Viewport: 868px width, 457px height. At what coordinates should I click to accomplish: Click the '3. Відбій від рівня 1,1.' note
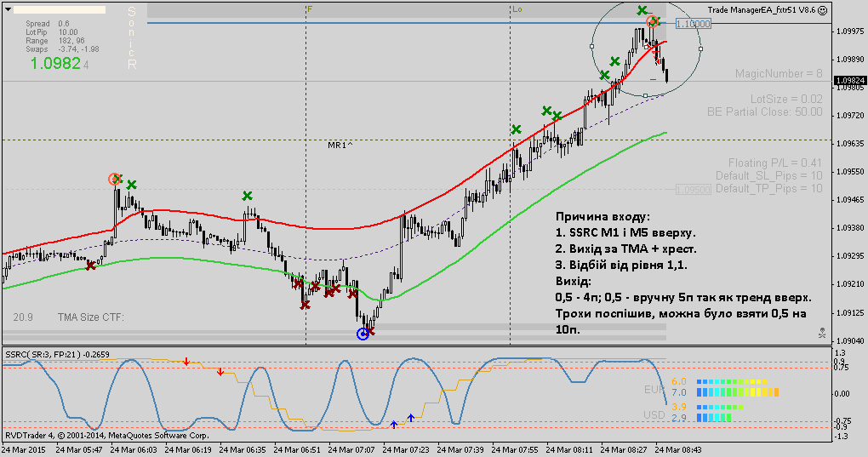(621, 265)
